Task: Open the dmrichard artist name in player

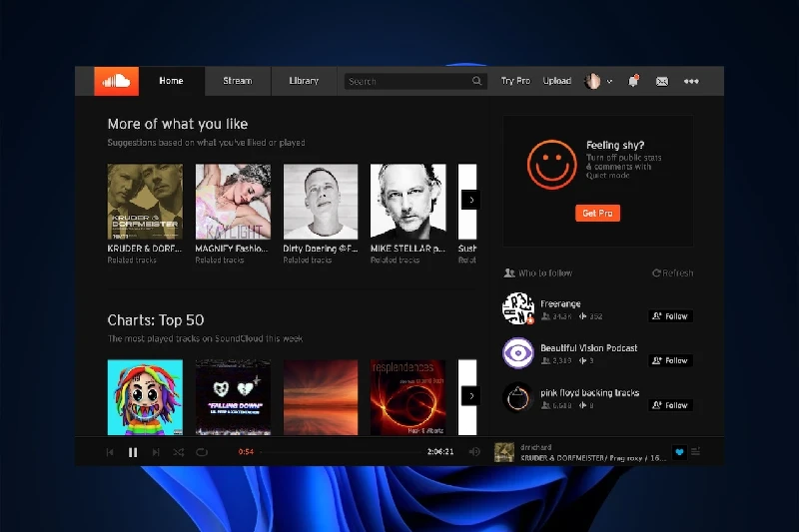Action: (536, 447)
